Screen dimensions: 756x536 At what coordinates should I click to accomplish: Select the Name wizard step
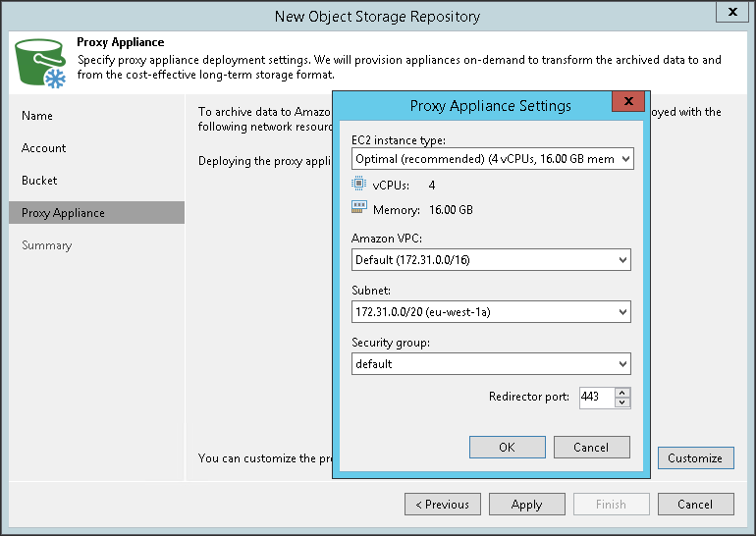coord(37,116)
